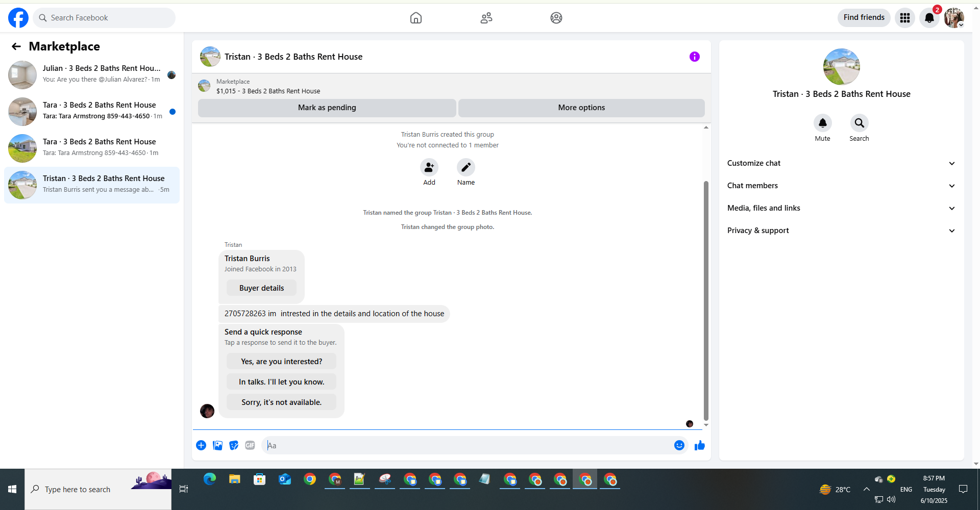Viewport: 980px width, 510px height.
Task: Go to Home feed icon
Action: click(416, 18)
